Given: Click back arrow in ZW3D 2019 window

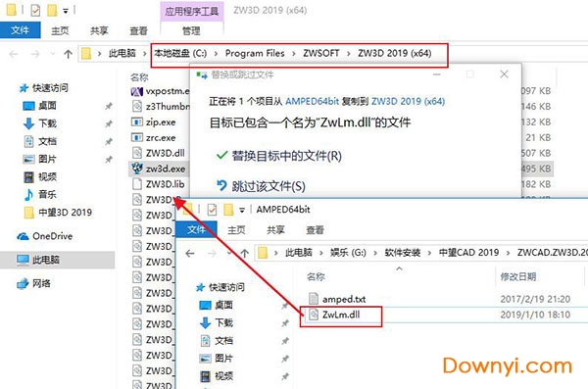Looking at the screenshot, I should (x=14, y=54).
